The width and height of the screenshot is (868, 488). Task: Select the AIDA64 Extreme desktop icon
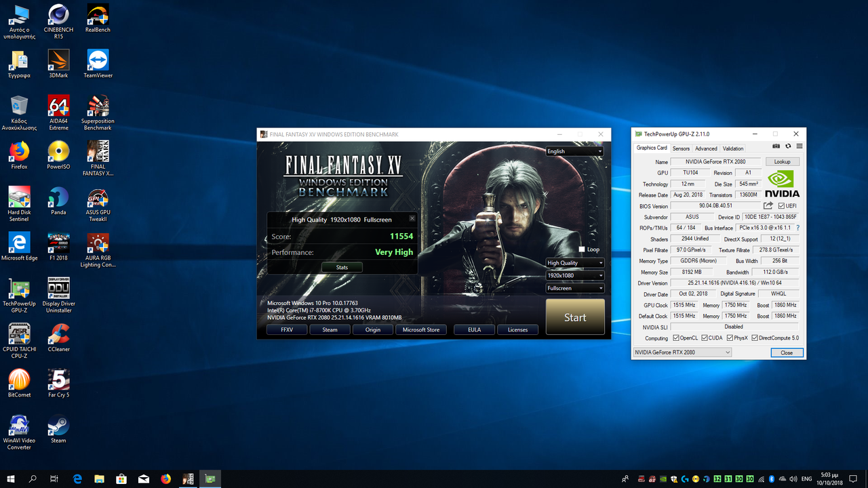pos(58,113)
